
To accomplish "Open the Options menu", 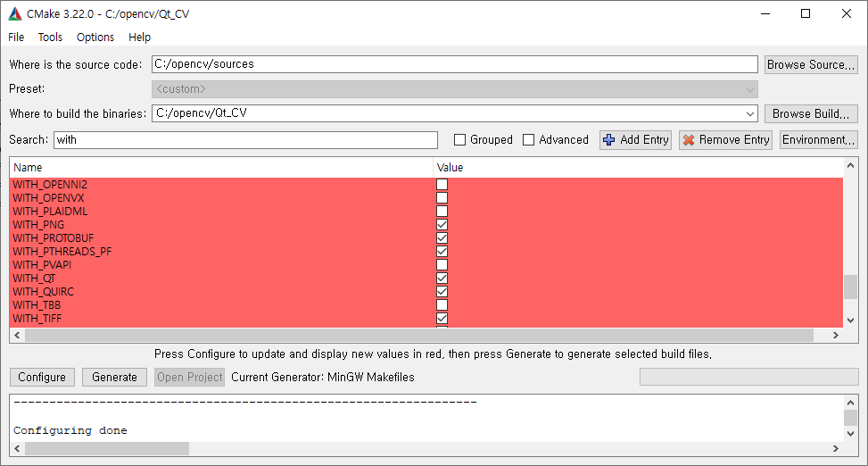I will [95, 37].
